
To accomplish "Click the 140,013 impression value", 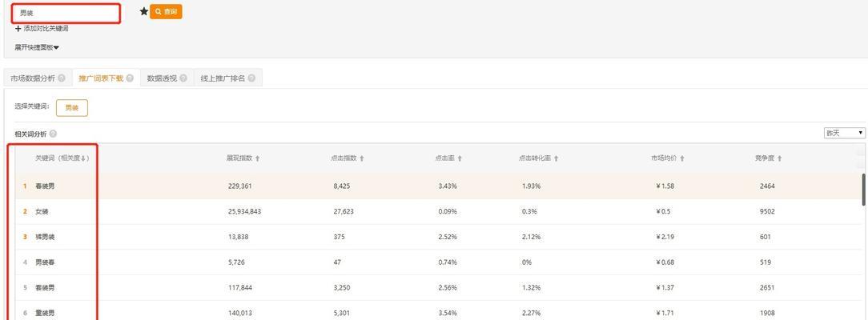I will click(239, 314).
